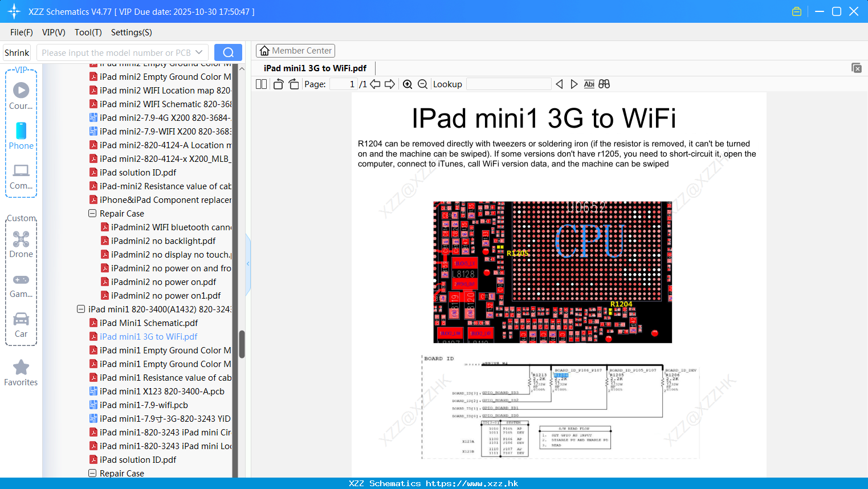This screenshot has height=489, width=868.
Task: Go to next page arrow
Action: (390, 84)
